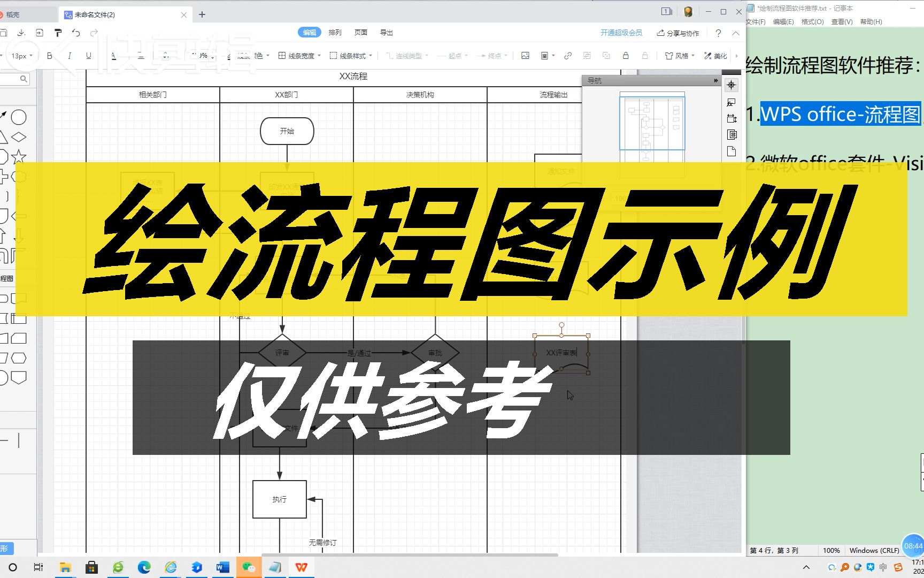Image resolution: width=924 pixels, height=578 pixels.
Task: Click the lock shape icon
Action: [x=626, y=56]
